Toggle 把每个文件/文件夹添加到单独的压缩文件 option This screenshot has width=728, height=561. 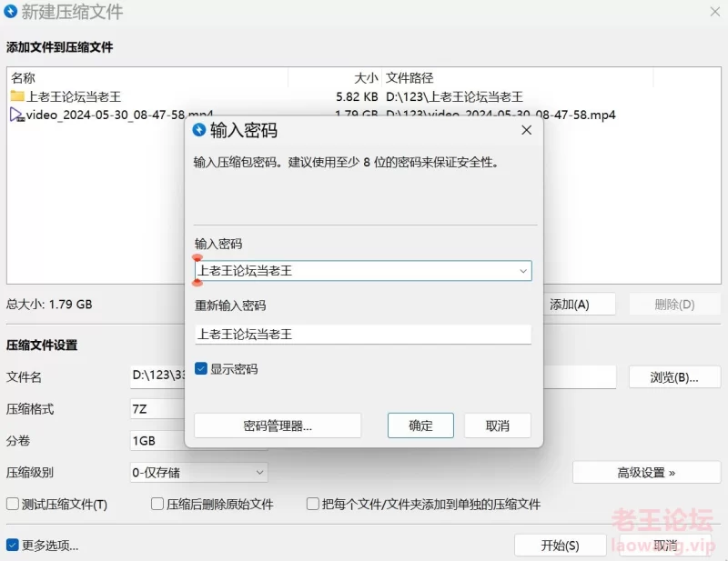point(313,504)
